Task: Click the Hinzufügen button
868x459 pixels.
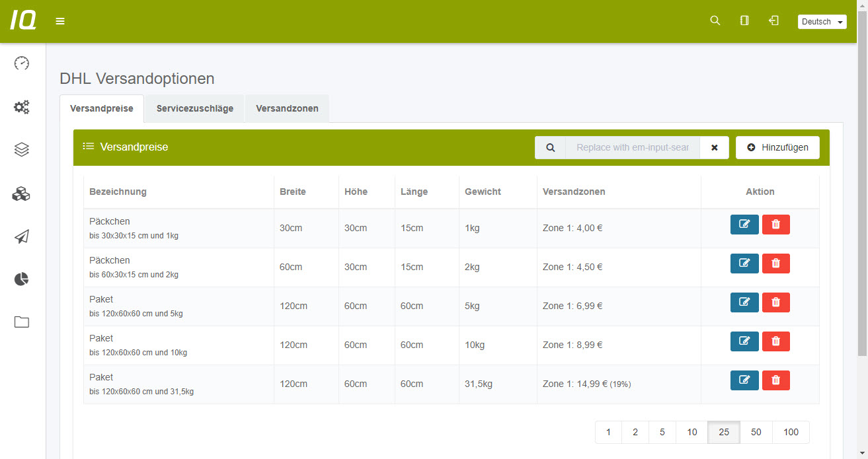Action: (777, 148)
